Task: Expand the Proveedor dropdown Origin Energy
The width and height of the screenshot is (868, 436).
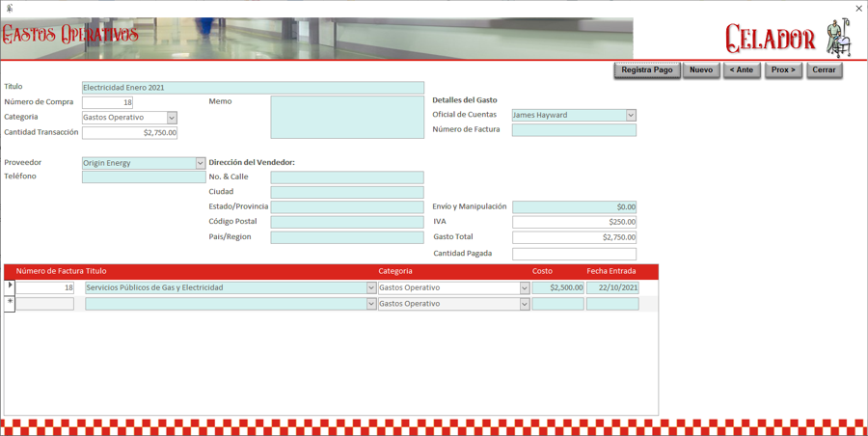Action: [x=201, y=163]
